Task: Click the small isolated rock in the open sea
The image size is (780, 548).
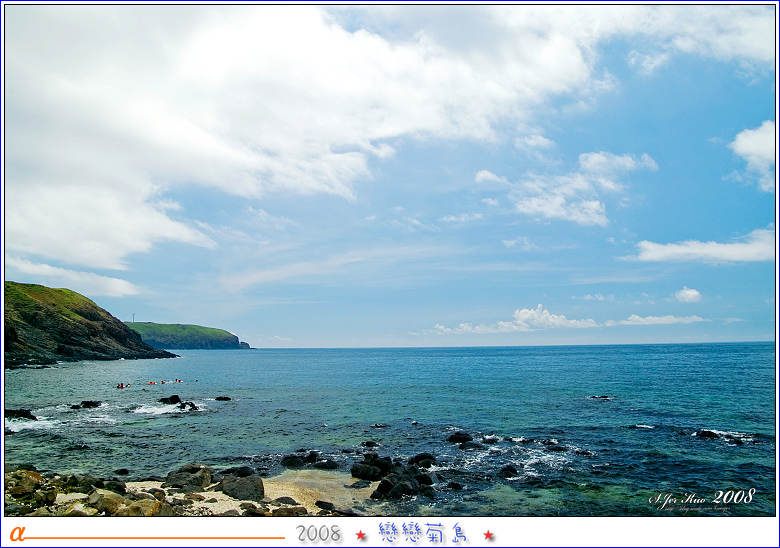Action: click(601, 397)
